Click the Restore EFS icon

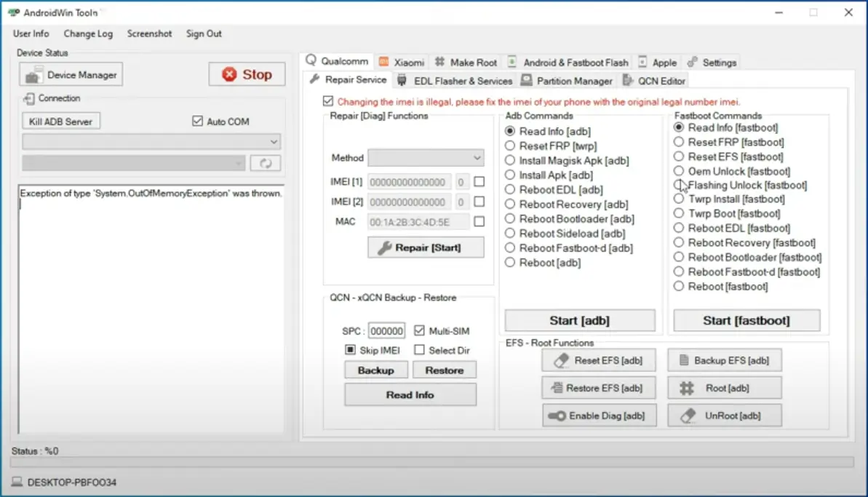coord(557,388)
